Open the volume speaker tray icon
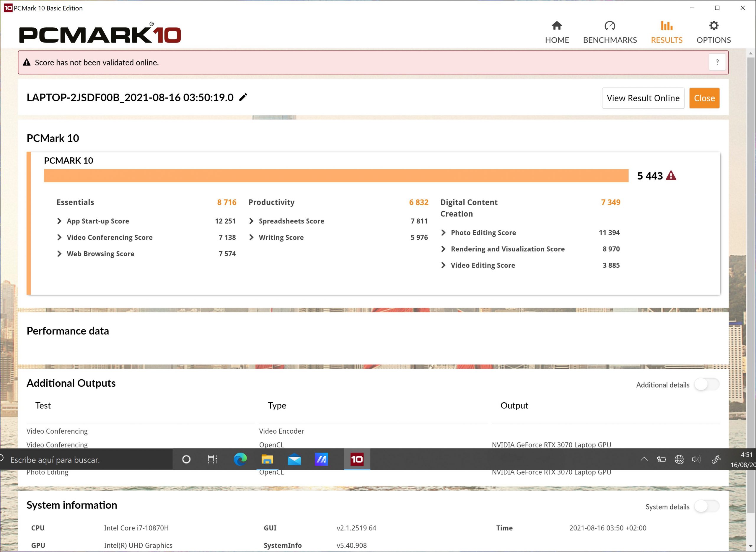 (696, 459)
